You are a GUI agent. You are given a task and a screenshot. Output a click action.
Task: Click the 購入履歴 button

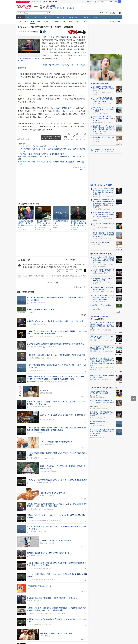[x=112, y=13]
